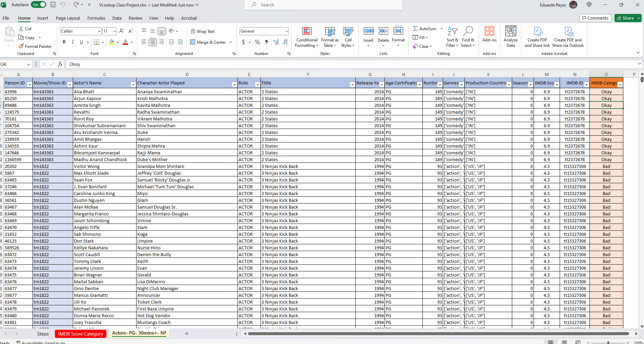The height and width of the screenshot is (344, 644).
Task: Click Decrease Font Size icon
Action: (x=131, y=31)
